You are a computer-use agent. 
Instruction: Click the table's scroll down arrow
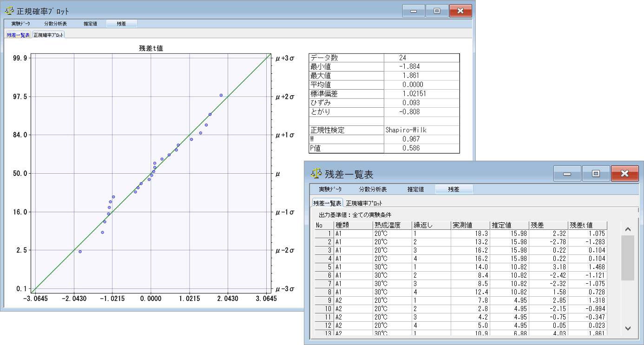pyautogui.click(x=627, y=328)
